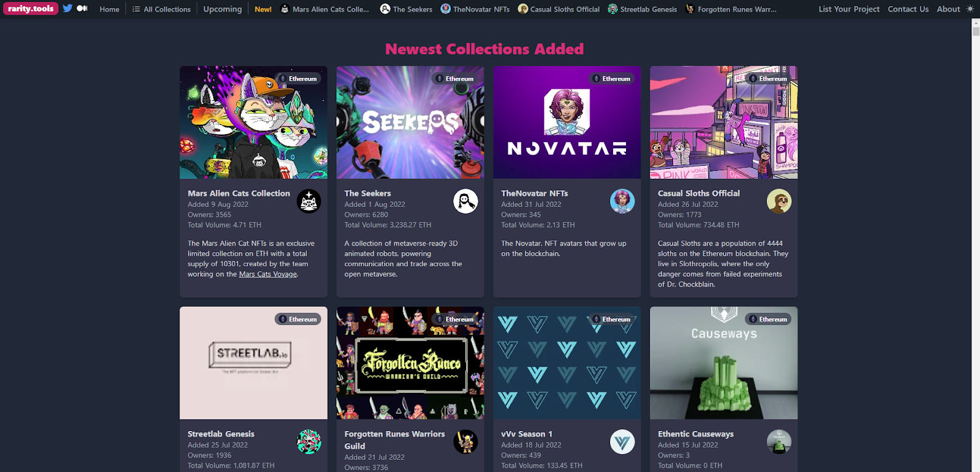Go to the Home menu item
This screenshot has height=472, width=980.
tap(110, 9)
